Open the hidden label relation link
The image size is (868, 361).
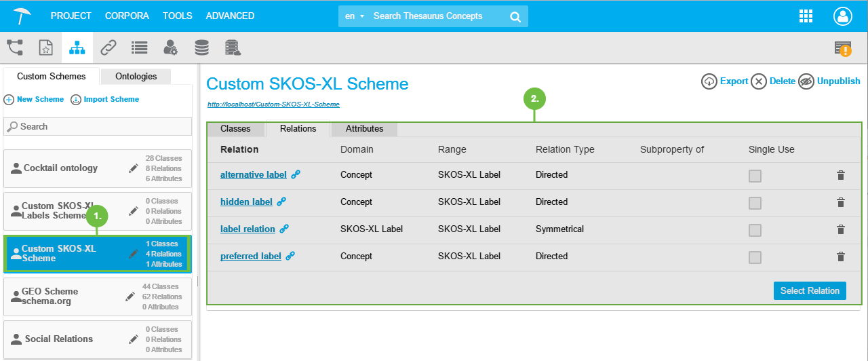246,202
